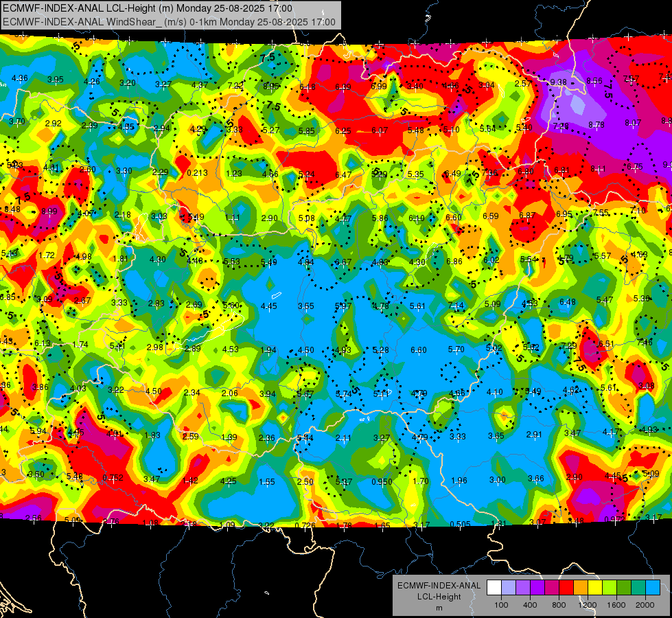Select the 8.11 wind shear value
Image resolution: width=672 pixels, height=618 pixels.
tap(599, 168)
